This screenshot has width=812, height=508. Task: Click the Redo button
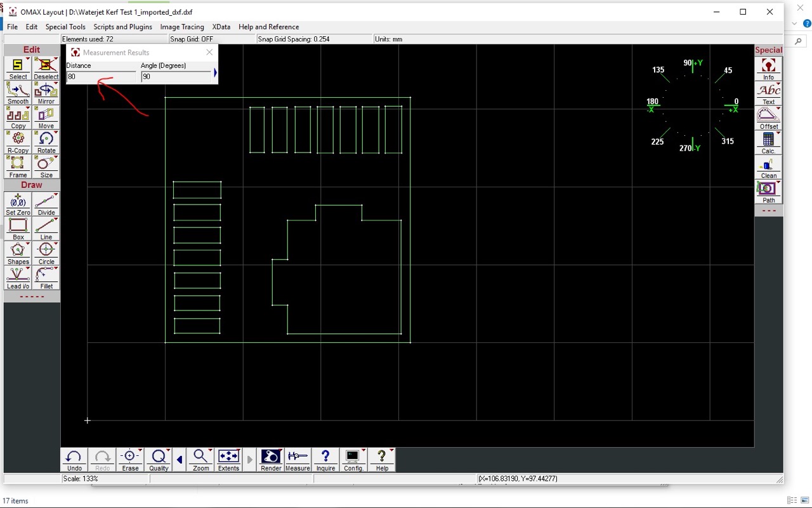(x=102, y=460)
